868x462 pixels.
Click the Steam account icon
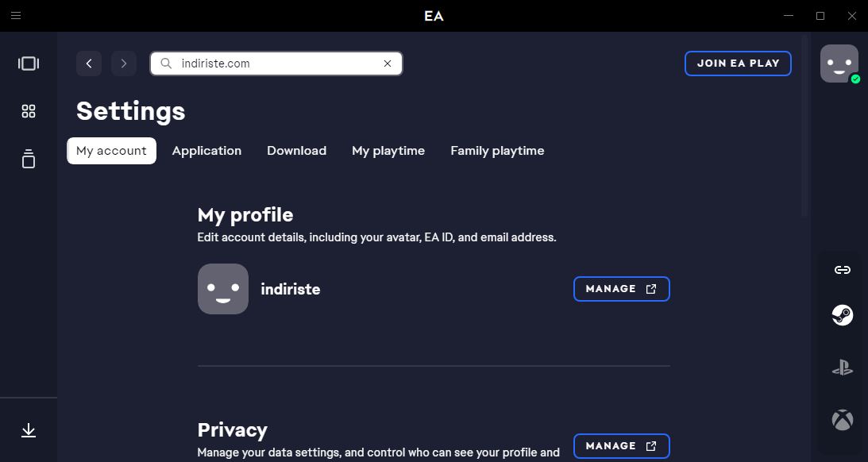(x=842, y=315)
